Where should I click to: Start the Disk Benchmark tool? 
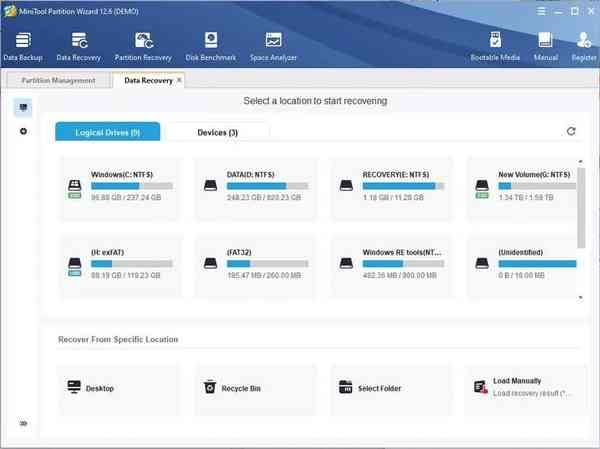tap(211, 47)
